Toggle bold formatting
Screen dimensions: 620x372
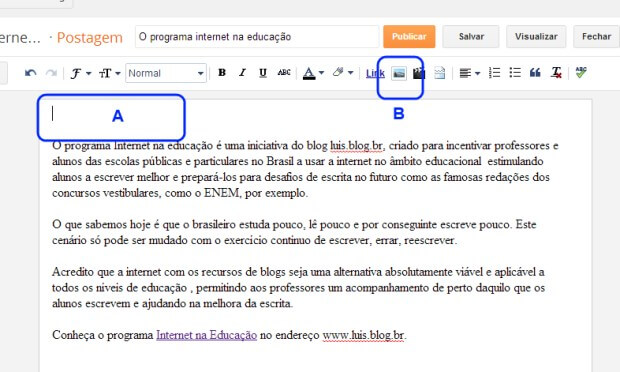click(x=222, y=73)
